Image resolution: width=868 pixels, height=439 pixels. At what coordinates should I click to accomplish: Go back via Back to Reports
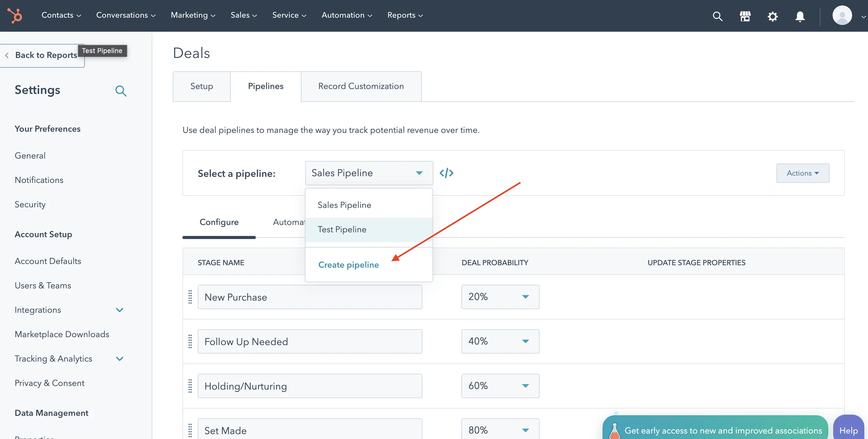[x=42, y=55]
